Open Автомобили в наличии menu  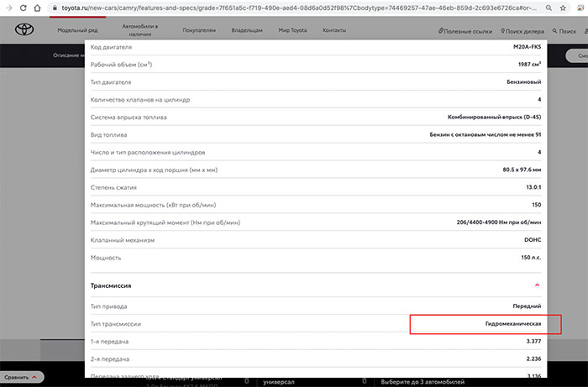(140, 30)
